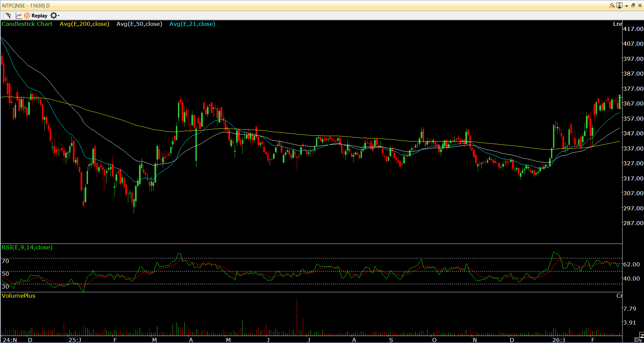Open the line chart style tool
Screen dimensions: 644x343
(19, 15)
